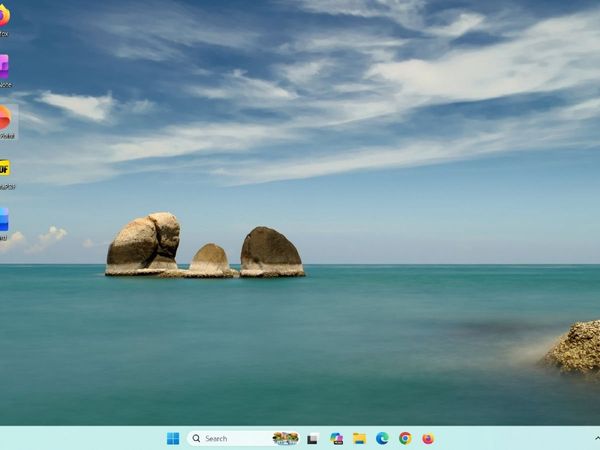Expand the hidden system tray icons chevron

[597, 438]
